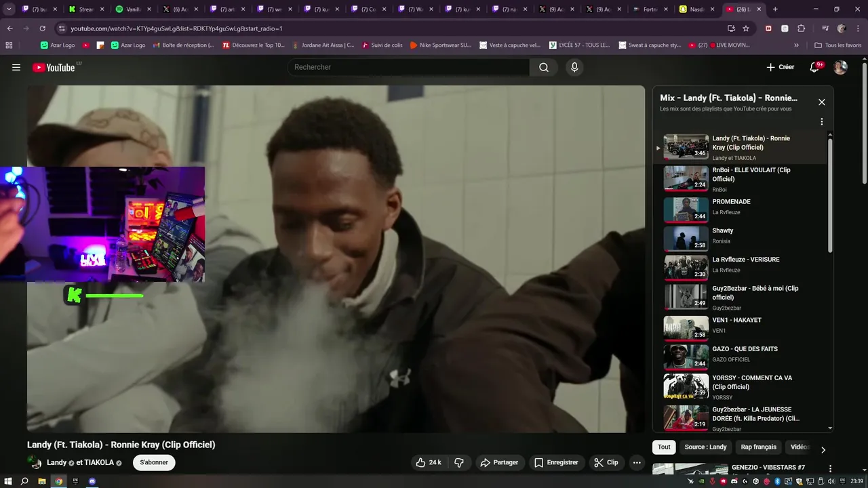
Task: Play RnBoi - ELLE VOULAIT thumbnail
Action: [686, 178]
